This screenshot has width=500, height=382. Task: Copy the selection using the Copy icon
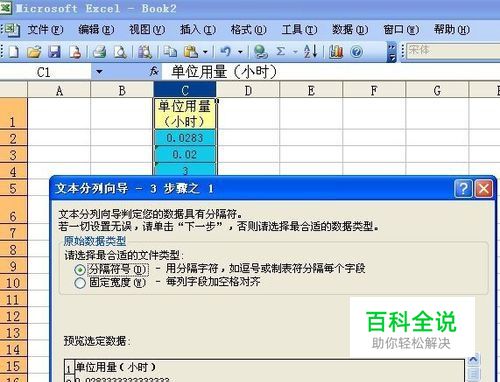(x=170, y=52)
